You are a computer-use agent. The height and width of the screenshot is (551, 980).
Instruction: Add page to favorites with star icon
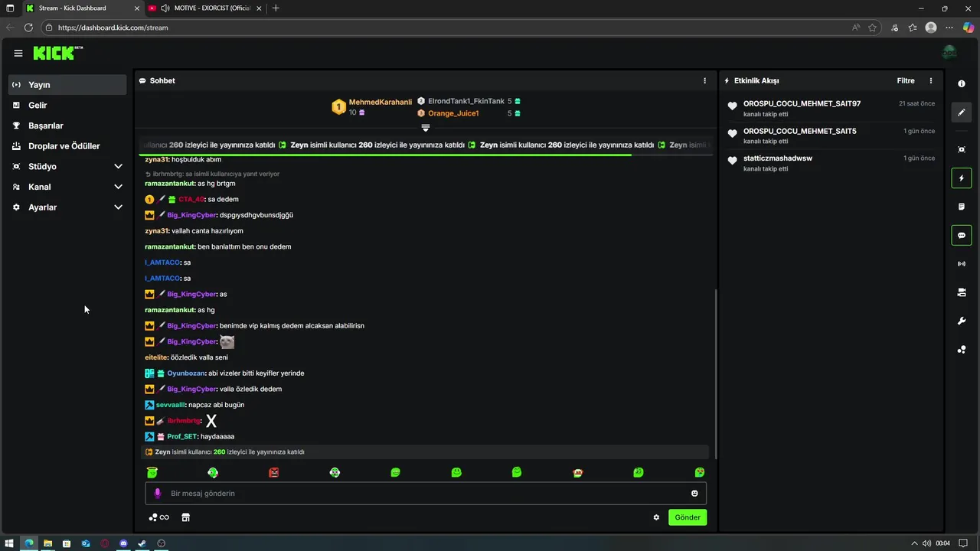tap(872, 28)
